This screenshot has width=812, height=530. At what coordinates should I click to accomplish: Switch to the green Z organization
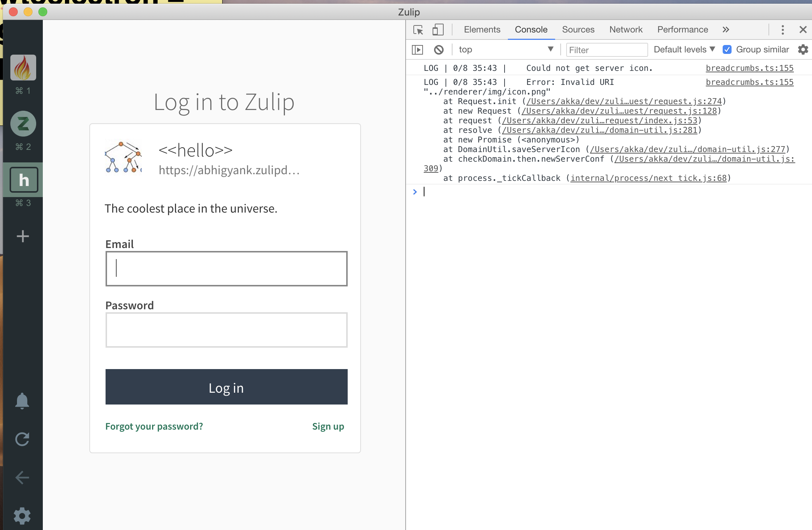click(23, 124)
